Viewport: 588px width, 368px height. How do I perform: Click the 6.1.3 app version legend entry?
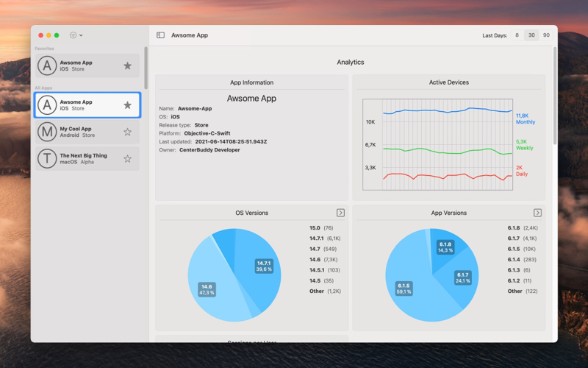point(519,270)
